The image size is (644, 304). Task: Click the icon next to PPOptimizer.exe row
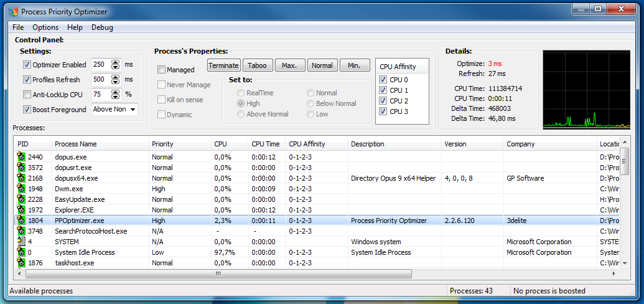click(x=21, y=221)
